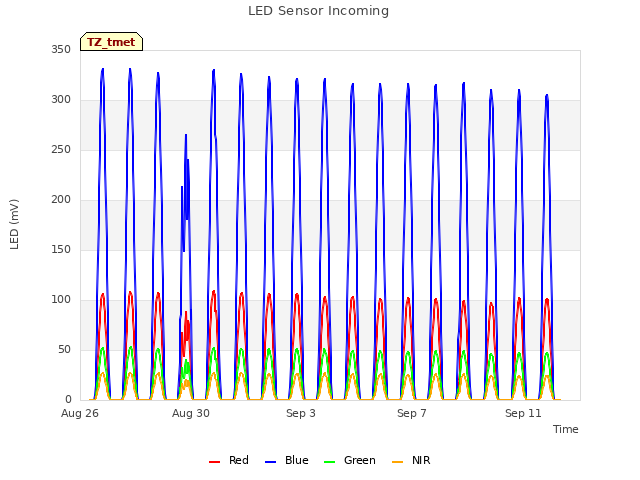The image size is (640, 480).
Task: Click the TZ_tmet annotation label
Action: tap(111, 42)
